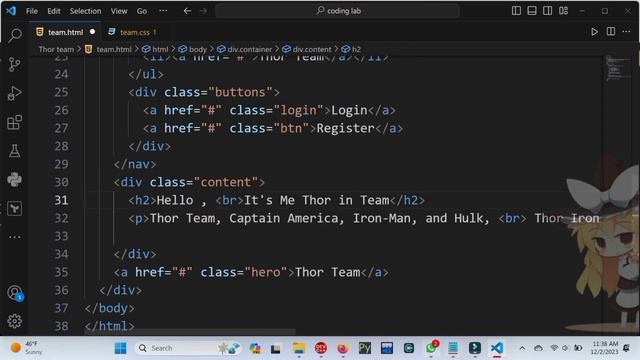The image size is (640, 360).
Task: Open the Search view in activity bar
Action: [x=15, y=35]
